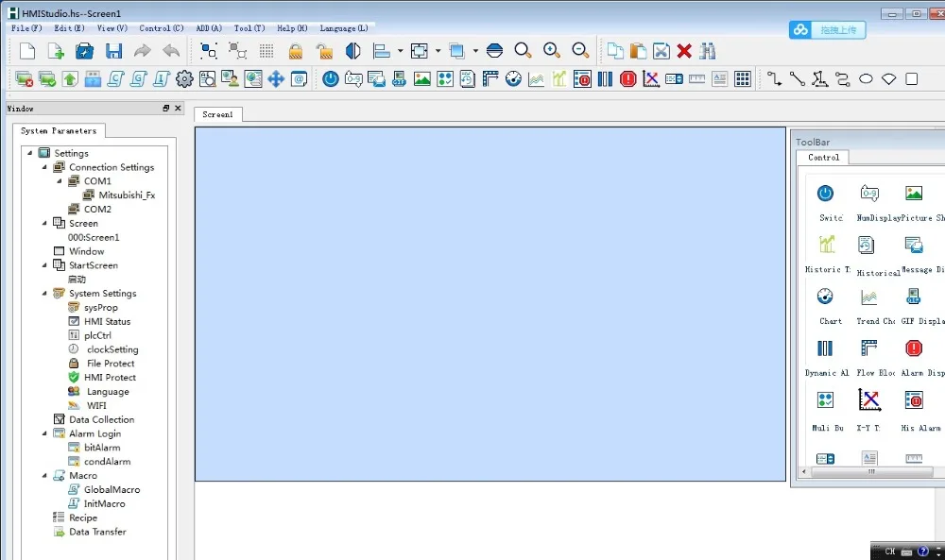Open the layer order dropdown arrow
945x560 pixels.
point(475,51)
